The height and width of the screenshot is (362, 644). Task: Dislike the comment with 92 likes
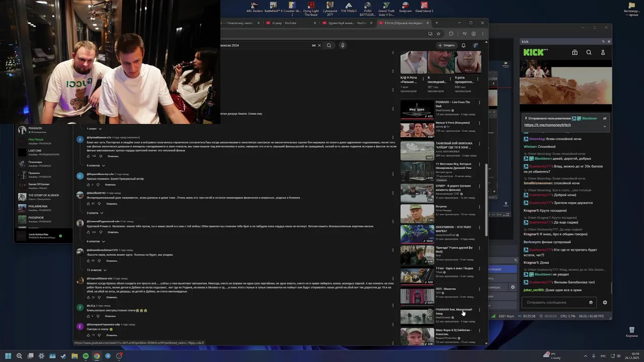click(x=100, y=204)
